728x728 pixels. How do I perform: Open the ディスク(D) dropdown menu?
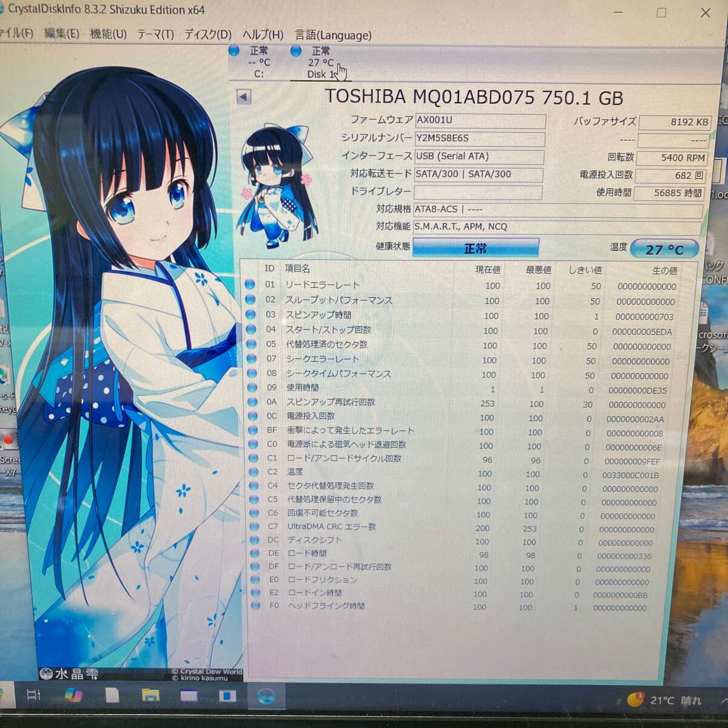tap(207, 35)
